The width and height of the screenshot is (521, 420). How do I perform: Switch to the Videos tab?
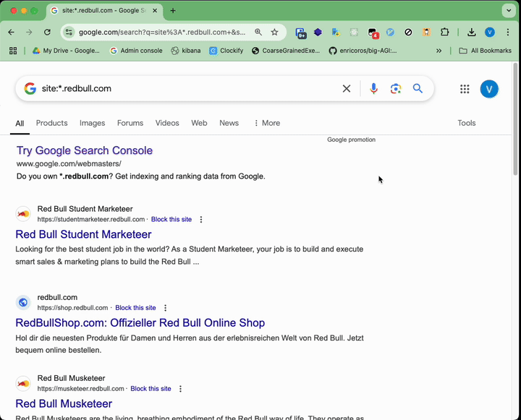[167, 123]
